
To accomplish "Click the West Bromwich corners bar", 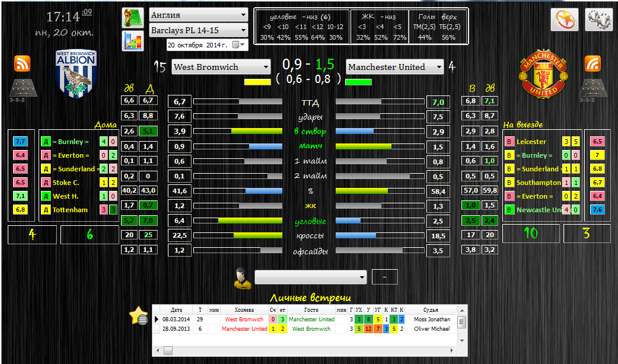I will pos(238,221).
